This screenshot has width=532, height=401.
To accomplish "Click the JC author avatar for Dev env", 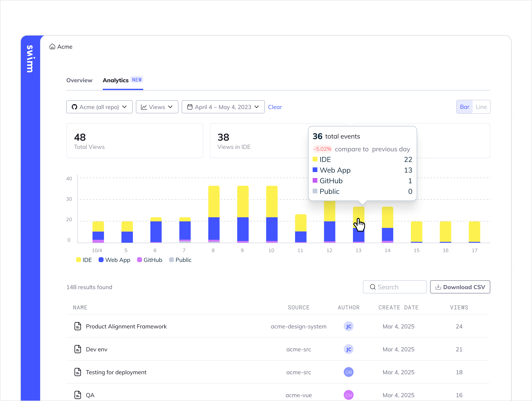I will 348,349.
